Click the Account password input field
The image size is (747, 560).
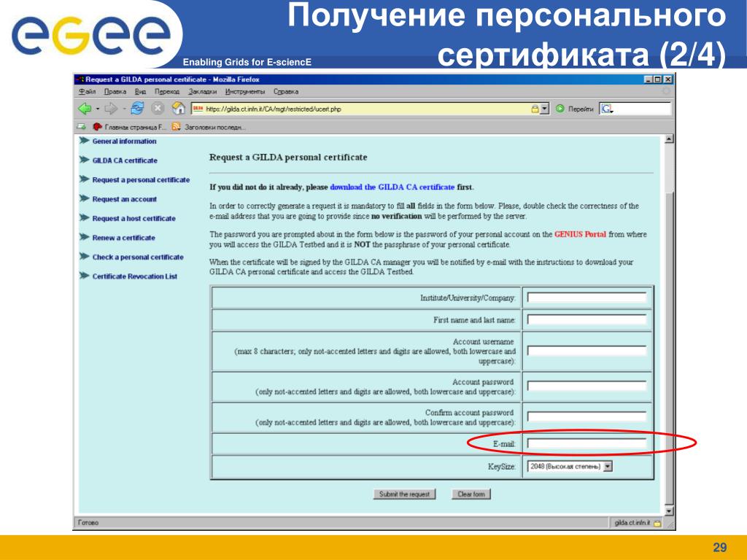[x=587, y=386]
